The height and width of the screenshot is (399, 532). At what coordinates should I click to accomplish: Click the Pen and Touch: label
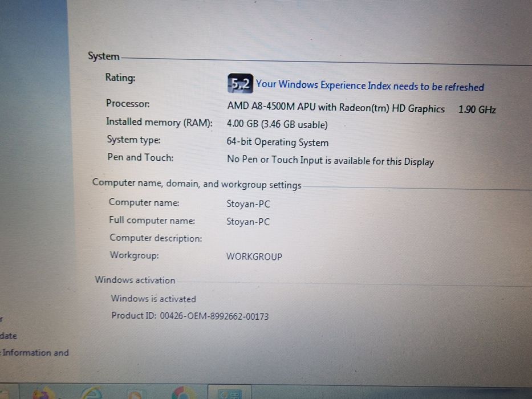pyautogui.click(x=140, y=157)
